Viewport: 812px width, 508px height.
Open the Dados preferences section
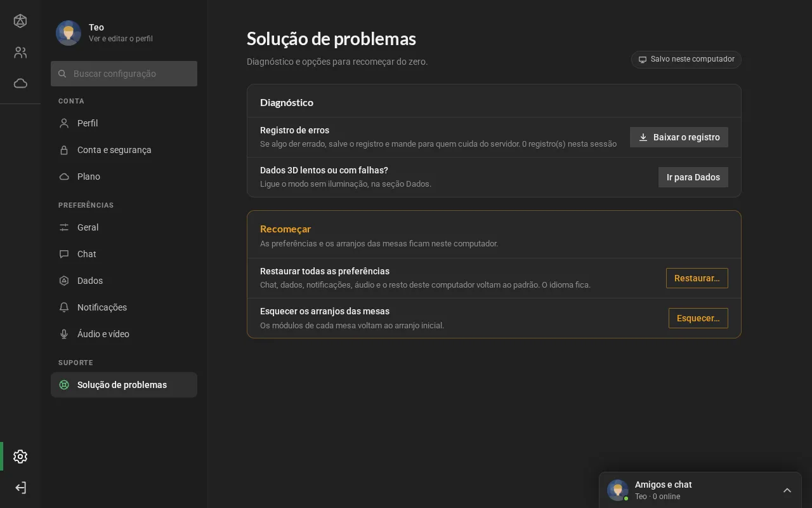tap(124, 281)
